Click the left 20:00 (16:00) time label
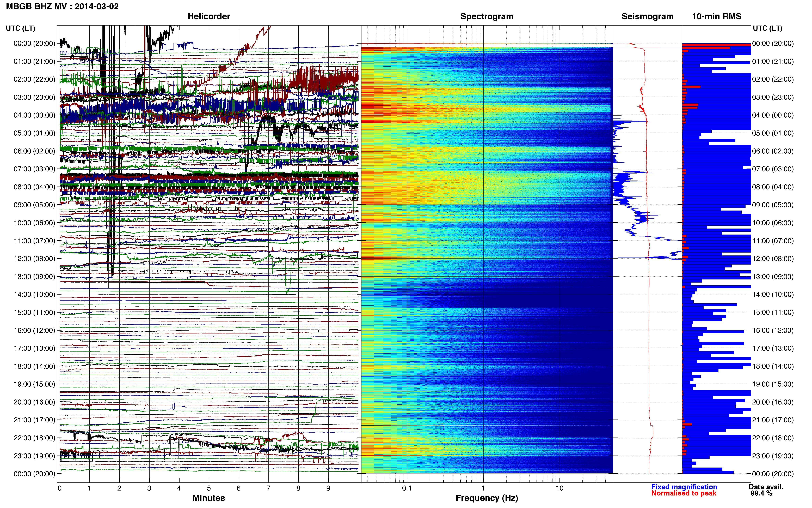The height and width of the screenshot is (508, 812). coord(34,402)
